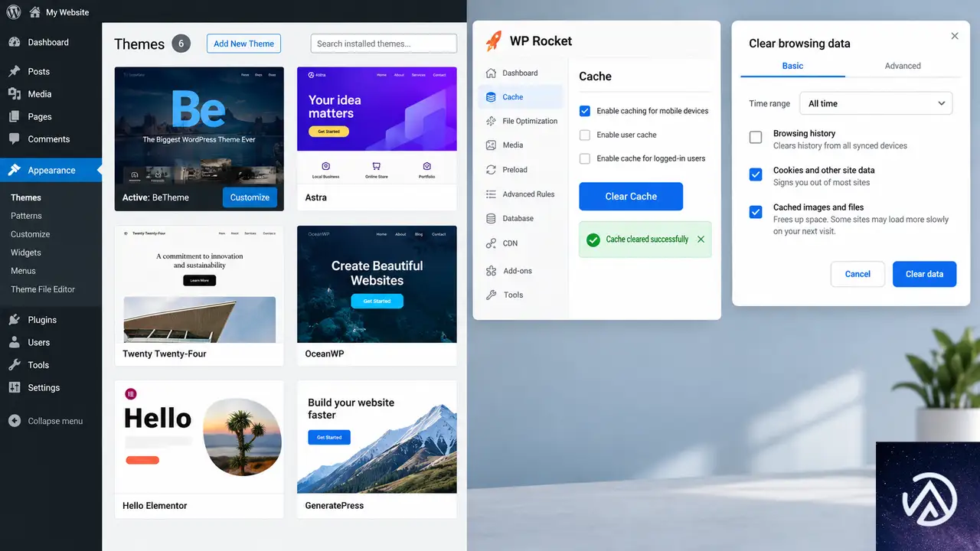The height and width of the screenshot is (551, 980).
Task: Click the Settings icon in WordPress sidebar
Action: click(15, 387)
